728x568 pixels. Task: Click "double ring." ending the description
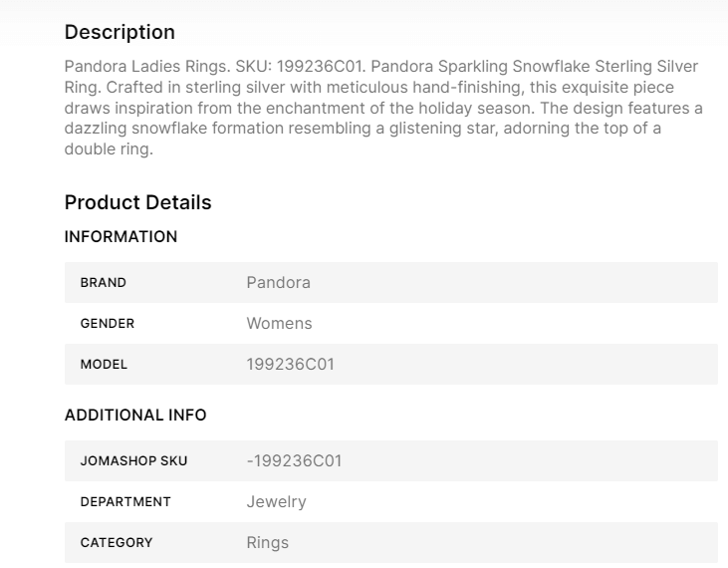109,150
